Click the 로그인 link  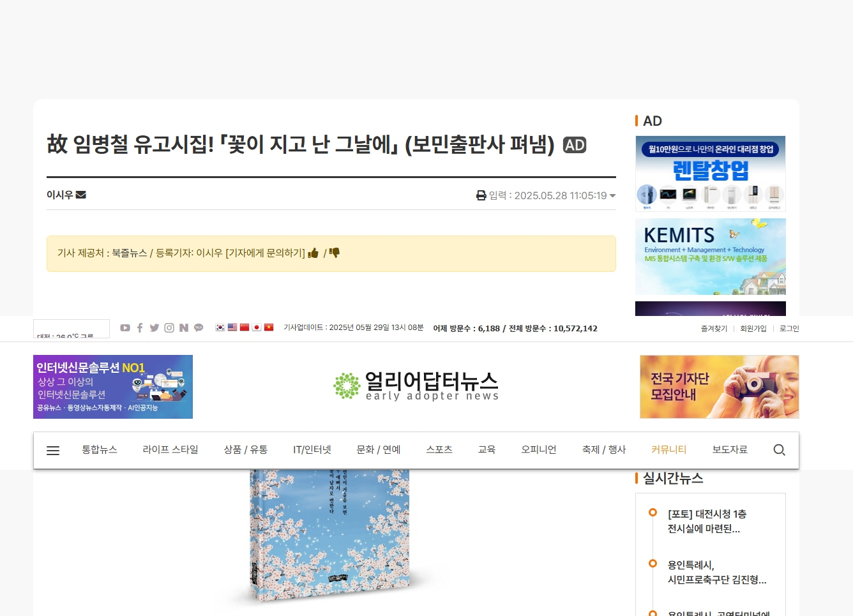click(789, 328)
